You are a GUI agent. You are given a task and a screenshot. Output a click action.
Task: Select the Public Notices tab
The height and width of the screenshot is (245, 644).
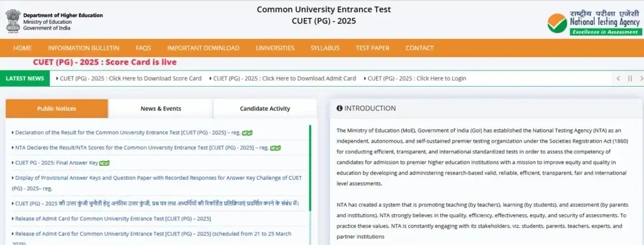(x=57, y=109)
